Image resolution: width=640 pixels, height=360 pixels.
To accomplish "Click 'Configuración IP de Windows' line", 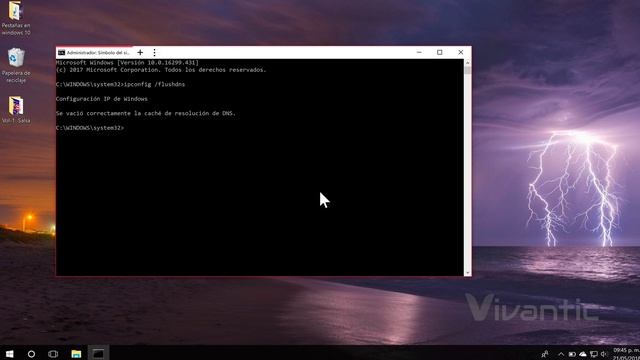I will [102, 99].
